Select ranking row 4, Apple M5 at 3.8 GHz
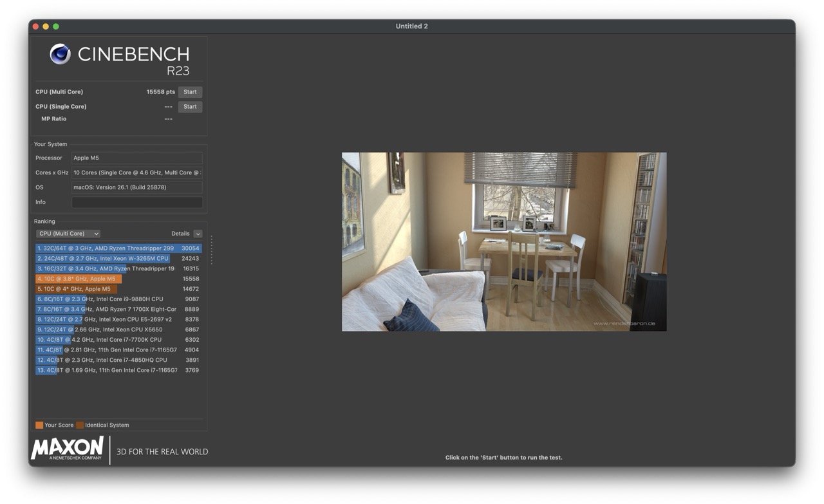Screen dimensions: 824x504 [x=118, y=279]
